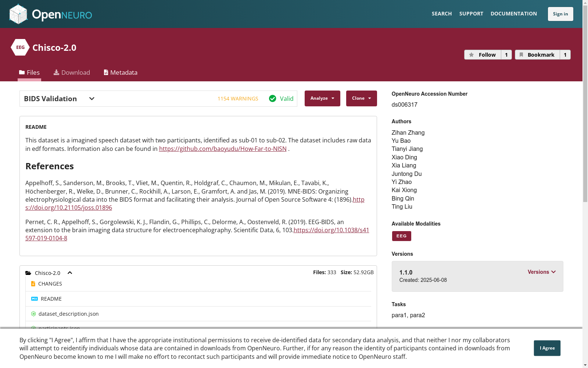Click author name Bing Qin

tap(403, 198)
